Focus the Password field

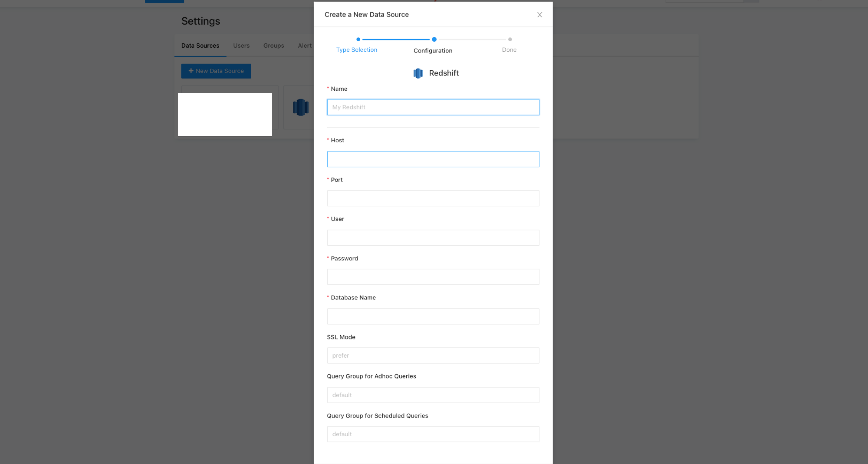pyautogui.click(x=433, y=277)
